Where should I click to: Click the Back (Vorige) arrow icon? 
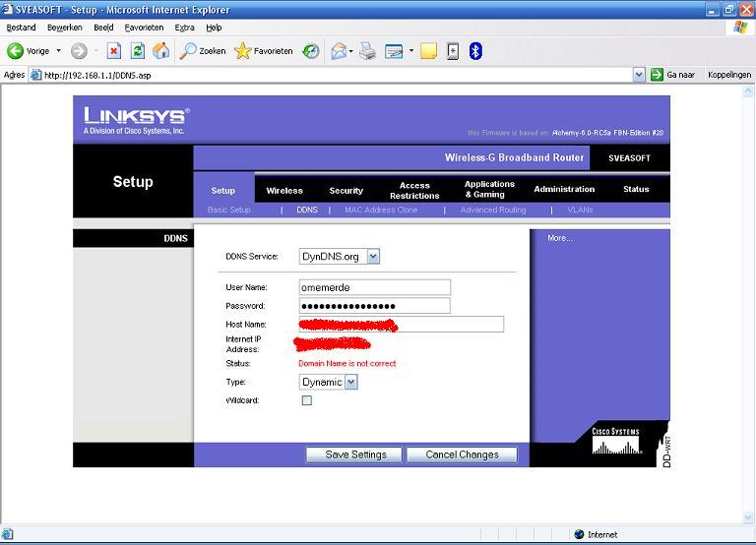point(16,50)
